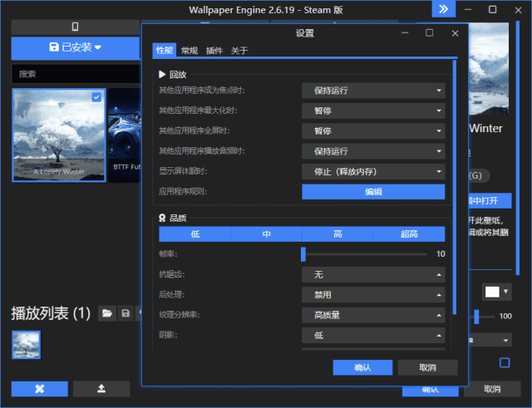Click the 编辑 button for application rules

[x=373, y=192]
